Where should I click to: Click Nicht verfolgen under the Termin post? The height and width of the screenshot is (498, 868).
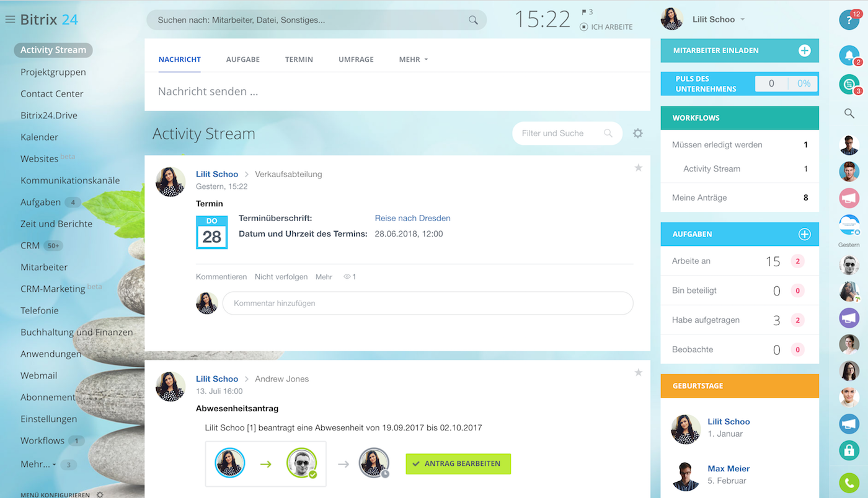click(x=281, y=277)
